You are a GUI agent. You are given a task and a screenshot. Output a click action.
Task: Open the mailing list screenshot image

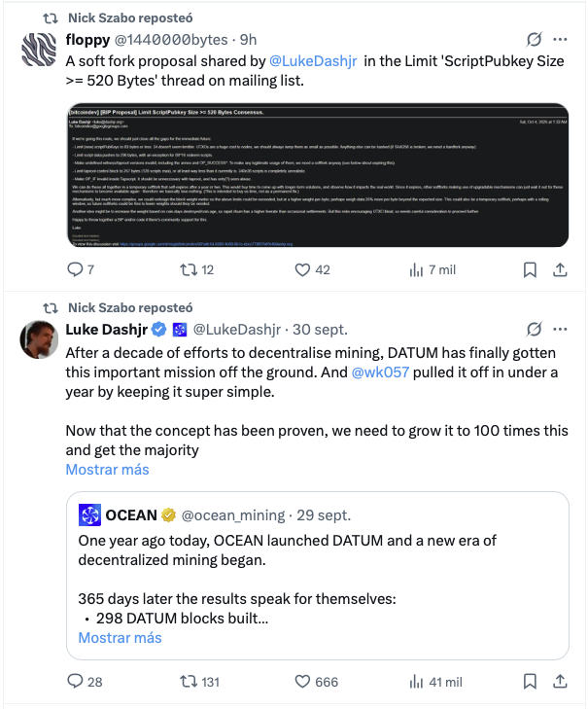tap(319, 178)
